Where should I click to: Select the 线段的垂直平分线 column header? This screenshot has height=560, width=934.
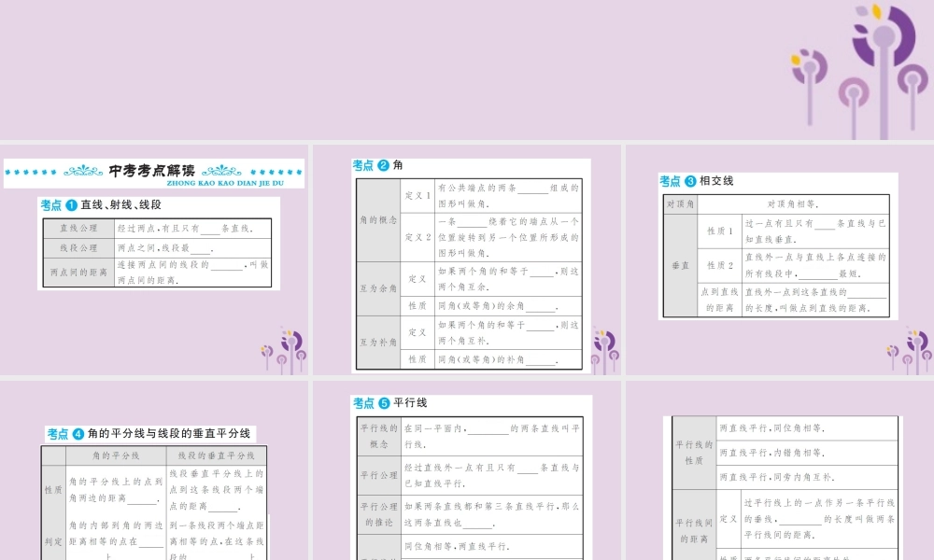pyautogui.click(x=217, y=455)
